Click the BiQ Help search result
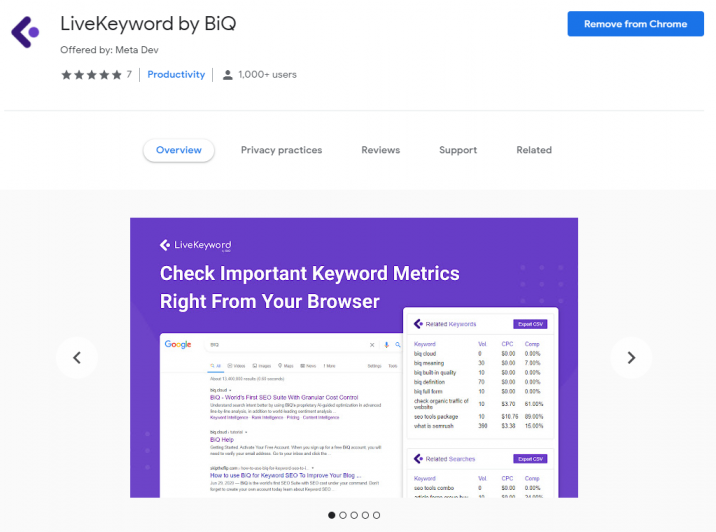 tap(222, 439)
